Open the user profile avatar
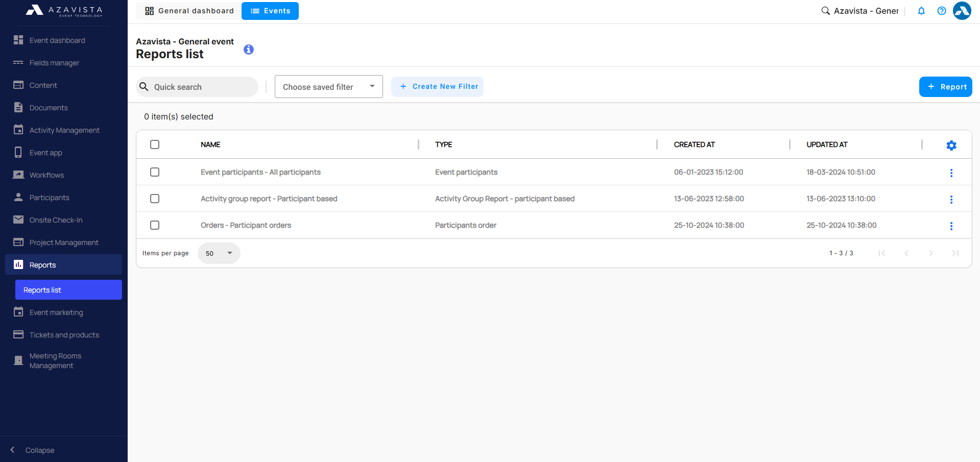980x462 pixels. pos(962,11)
